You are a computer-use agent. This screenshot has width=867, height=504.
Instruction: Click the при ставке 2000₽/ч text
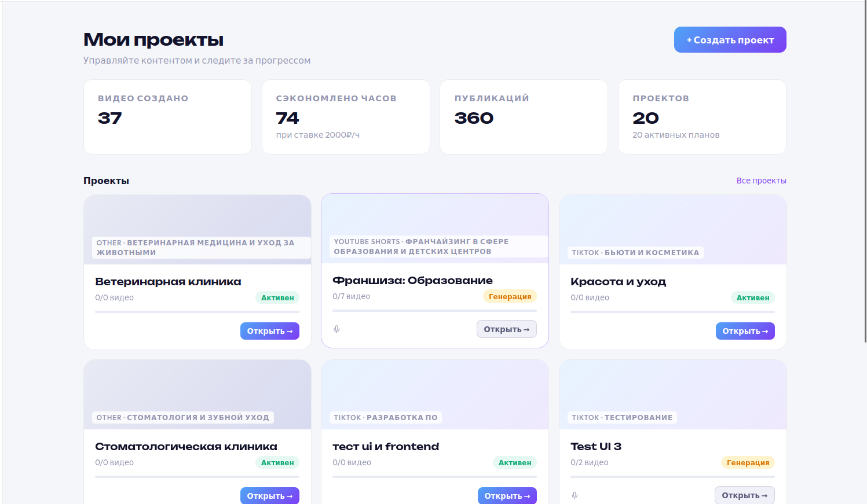pyautogui.click(x=317, y=135)
